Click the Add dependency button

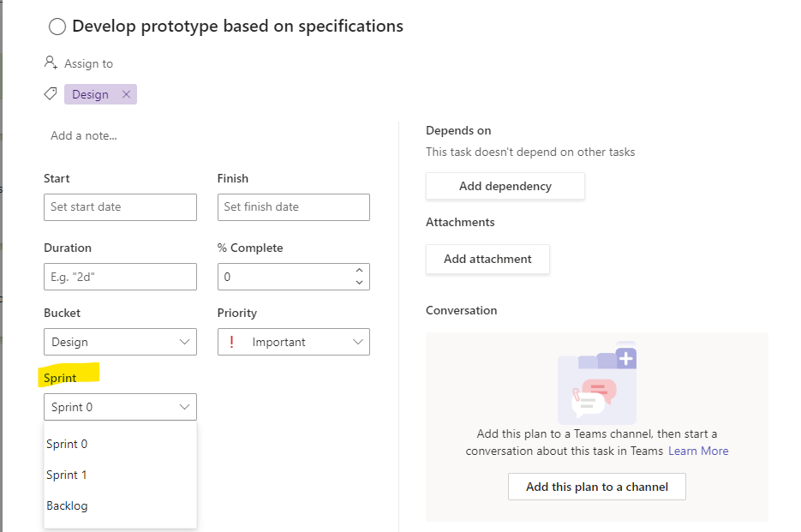(505, 186)
